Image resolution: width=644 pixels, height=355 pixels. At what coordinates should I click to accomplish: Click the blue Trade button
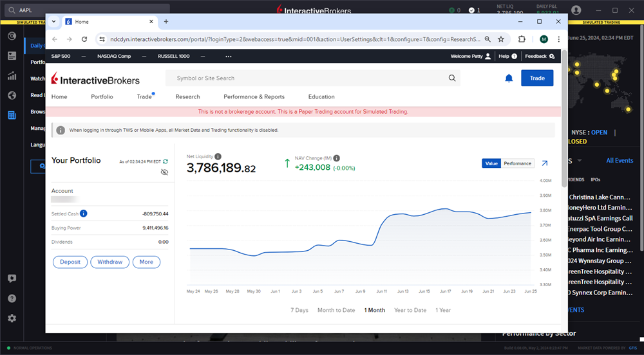point(537,78)
